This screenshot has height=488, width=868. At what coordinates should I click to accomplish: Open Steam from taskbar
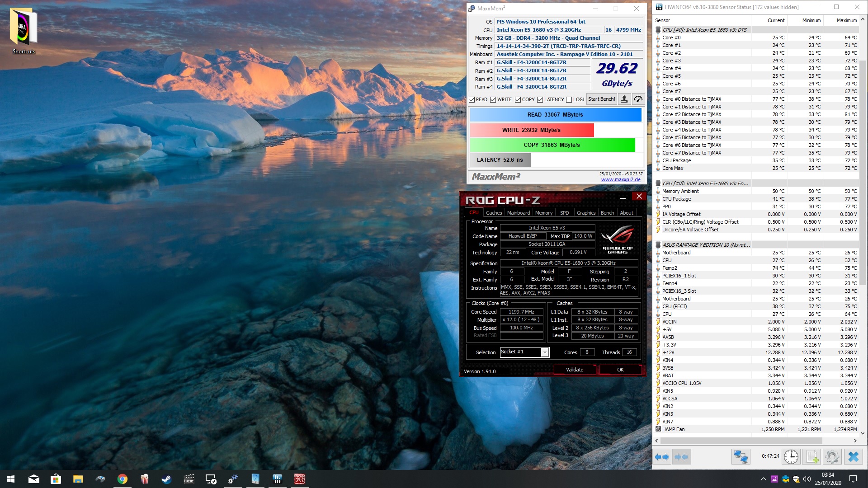pos(166,479)
